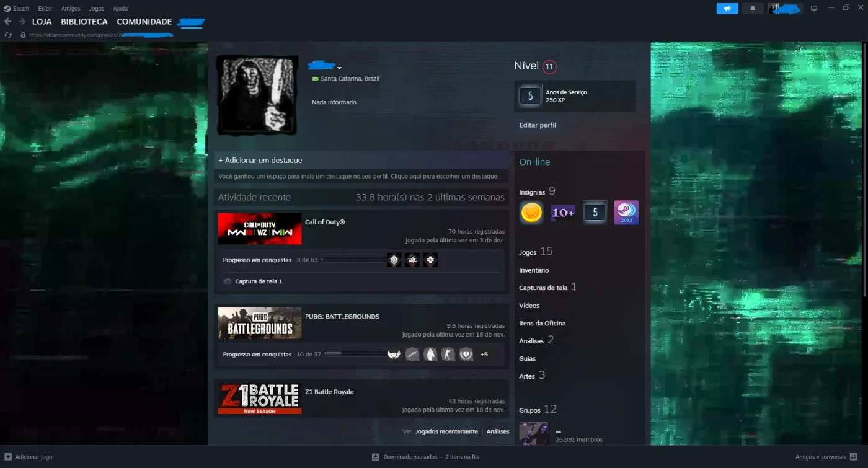The width and height of the screenshot is (868, 468).
Task: Click the first Call of Duty achievement icon
Action: [x=394, y=260]
